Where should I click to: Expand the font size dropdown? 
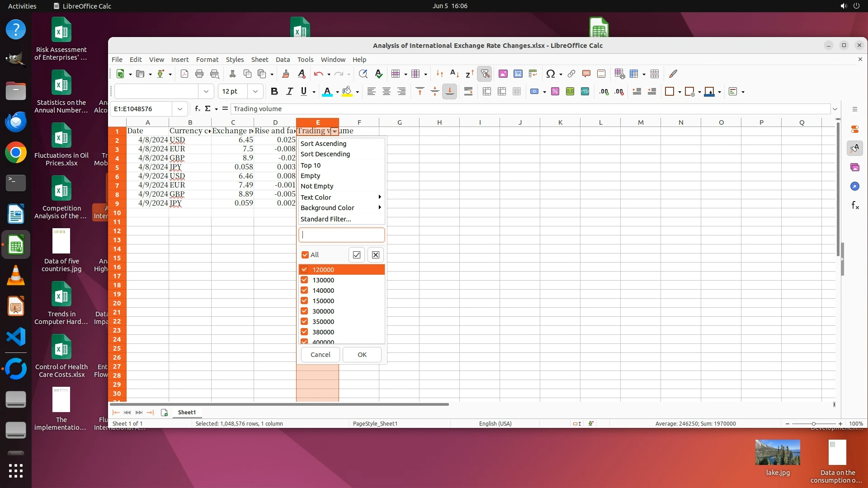click(x=255, y=91)
